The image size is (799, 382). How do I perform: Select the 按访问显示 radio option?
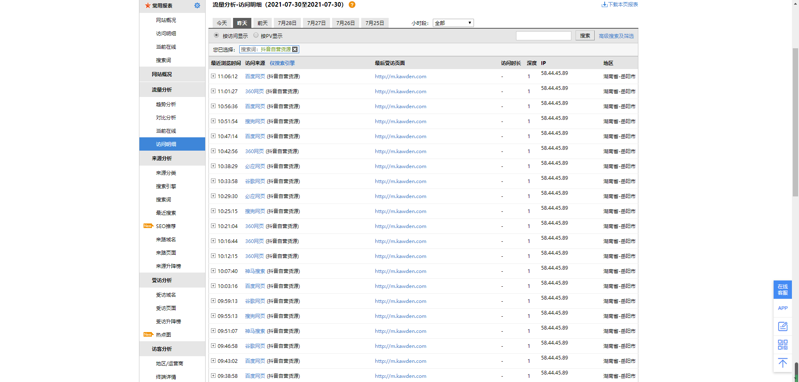pyautogui.click(x=216, y=36)
